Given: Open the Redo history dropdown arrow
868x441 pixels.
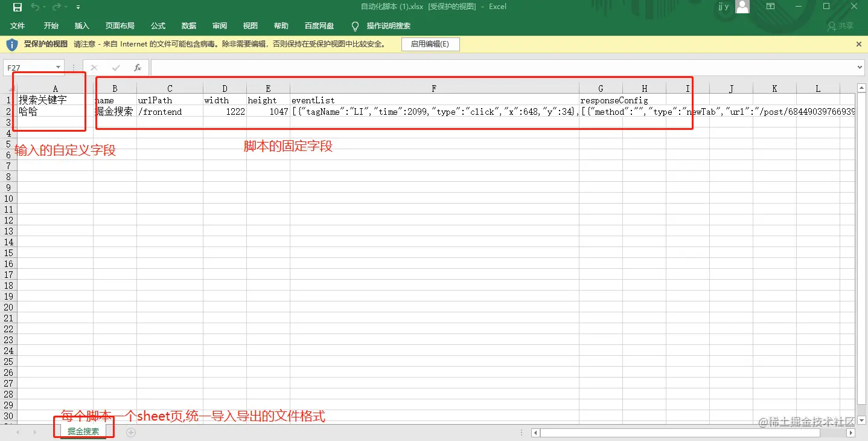Looking at the screenshot, I should [x=66, y=7].
